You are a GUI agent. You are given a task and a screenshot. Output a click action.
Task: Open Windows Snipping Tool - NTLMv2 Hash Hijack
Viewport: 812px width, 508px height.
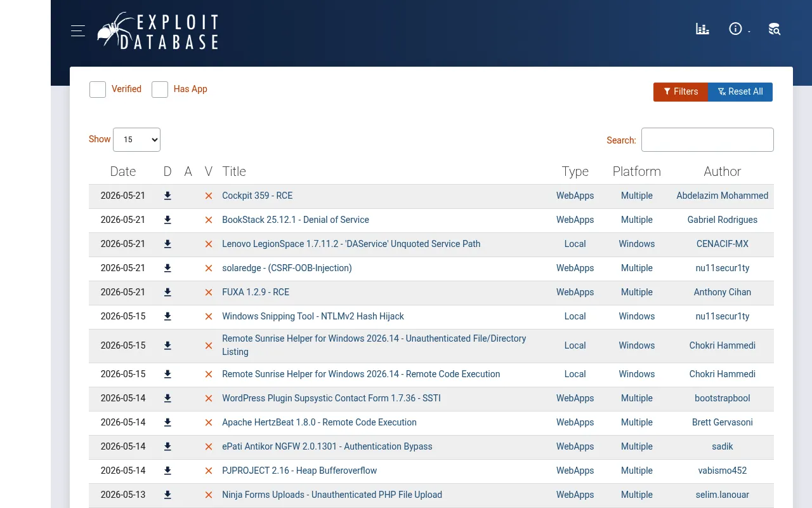313,316
